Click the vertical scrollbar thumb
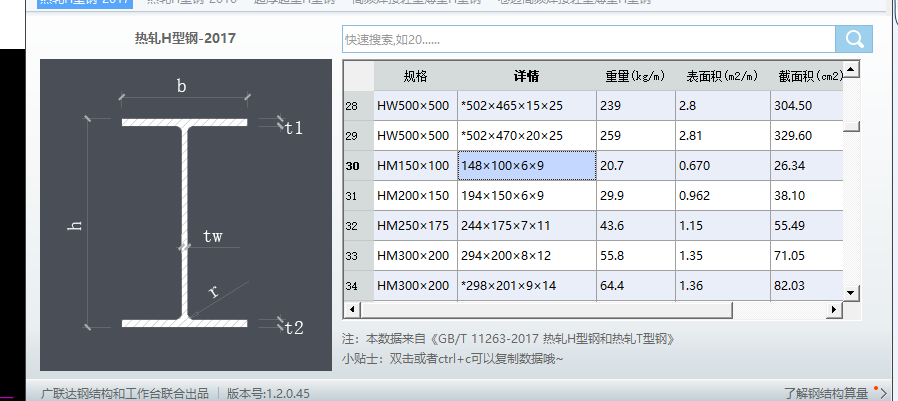898x401 pixels. tap(851, 126)
